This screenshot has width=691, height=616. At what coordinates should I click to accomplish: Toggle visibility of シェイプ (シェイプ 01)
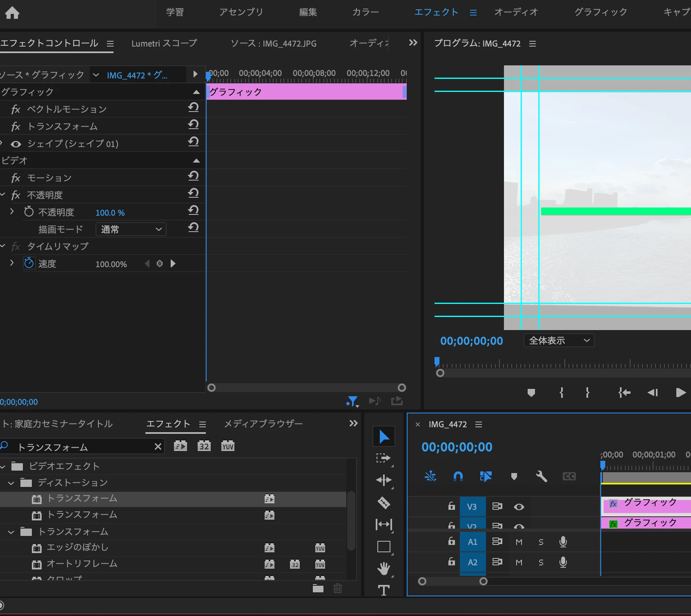(x=16, y=144)
